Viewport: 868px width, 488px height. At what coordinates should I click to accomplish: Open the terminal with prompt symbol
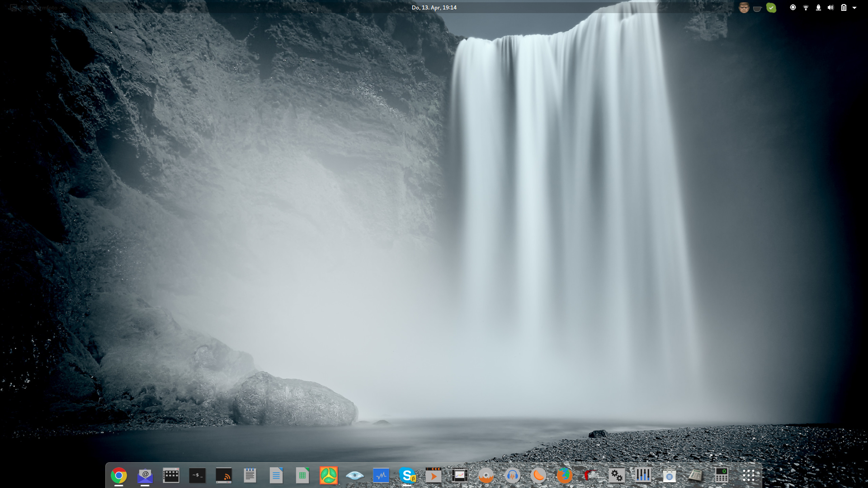(x=197, y=475)
